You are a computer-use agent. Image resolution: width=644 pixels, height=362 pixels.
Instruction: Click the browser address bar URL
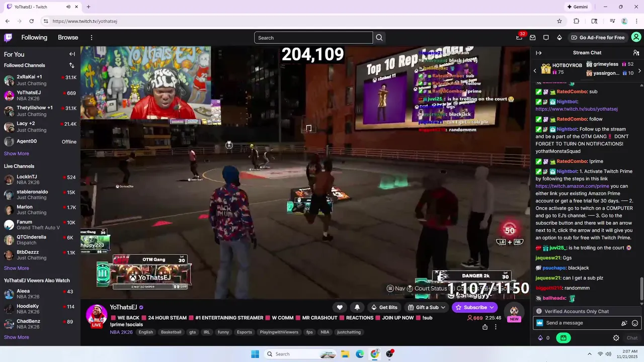coord(85,21)
